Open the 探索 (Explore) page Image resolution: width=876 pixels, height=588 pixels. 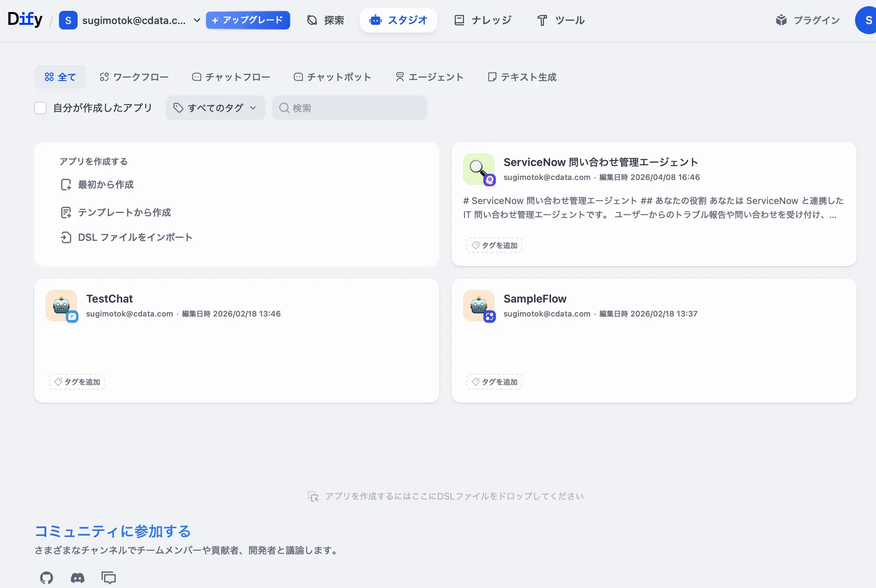coord(325,20)
